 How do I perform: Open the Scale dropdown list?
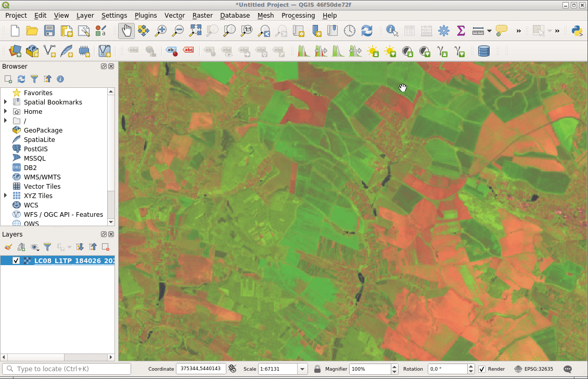[x=302, y=369]
